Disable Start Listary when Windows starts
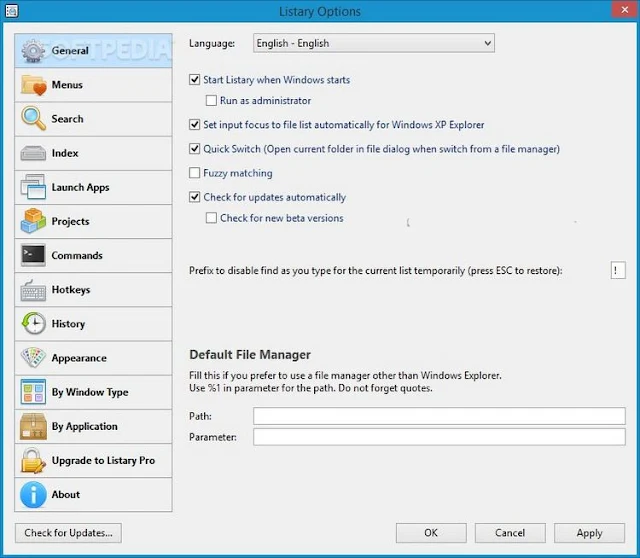The height and width of the screenshot is (558, 640). pos(195,80)
